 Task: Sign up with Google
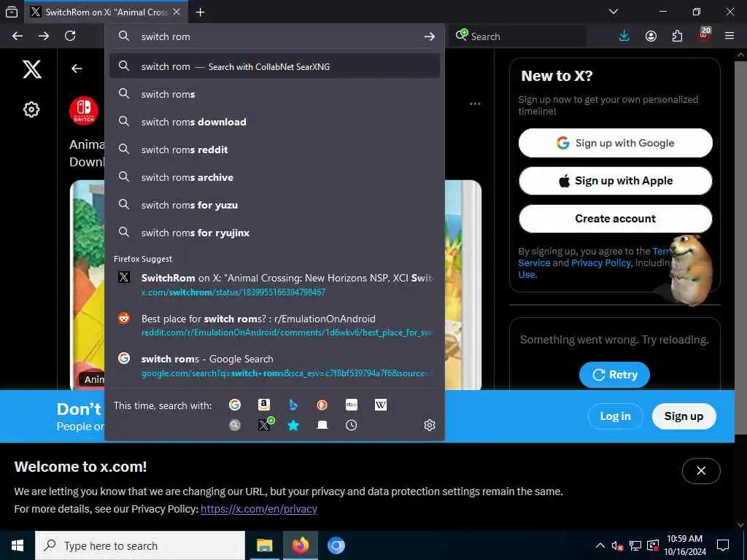click(616, 143)
